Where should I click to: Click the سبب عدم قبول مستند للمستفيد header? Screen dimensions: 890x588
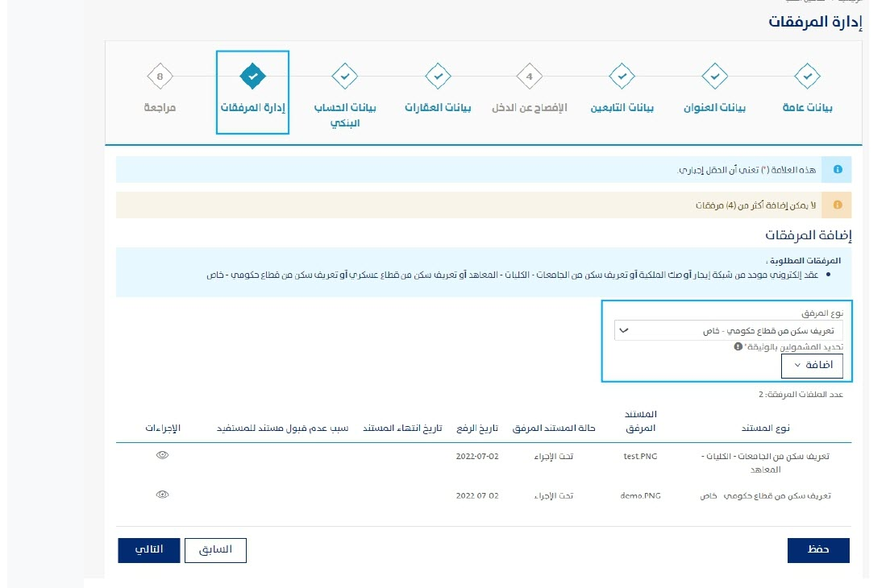coord(282,428)
